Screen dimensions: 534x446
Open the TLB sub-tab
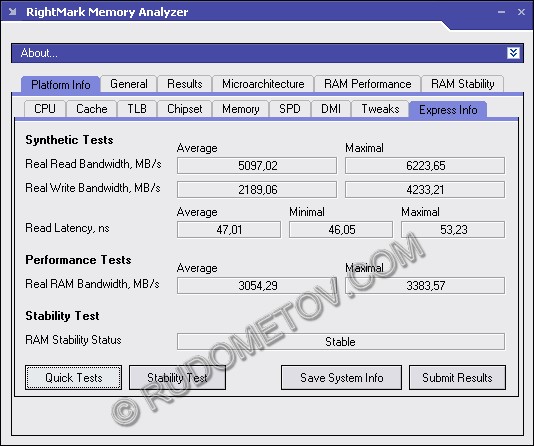click(137, 109)
